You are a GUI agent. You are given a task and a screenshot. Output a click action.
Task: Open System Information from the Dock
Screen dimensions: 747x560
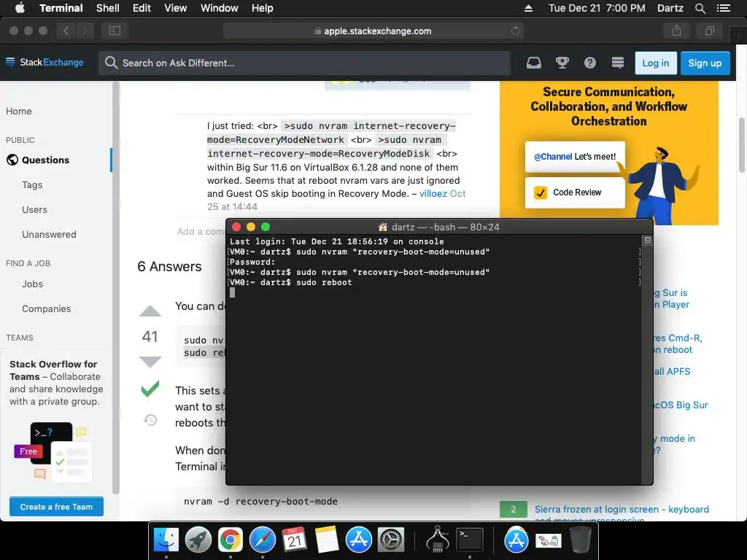coord(438,540)
